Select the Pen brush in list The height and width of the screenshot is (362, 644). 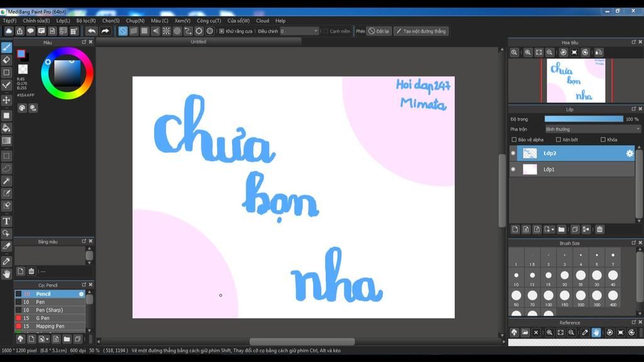[x=50, y=302]
